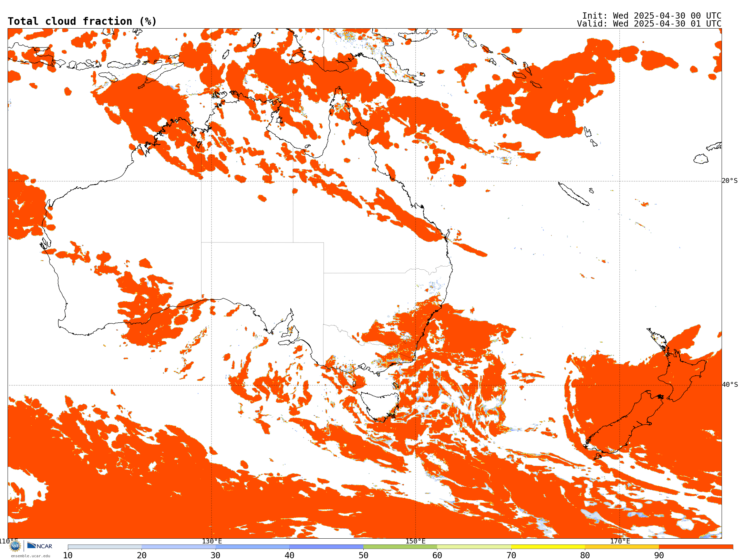Click the colorbar label 90
The image size is (744, 560).
point(659,556)
